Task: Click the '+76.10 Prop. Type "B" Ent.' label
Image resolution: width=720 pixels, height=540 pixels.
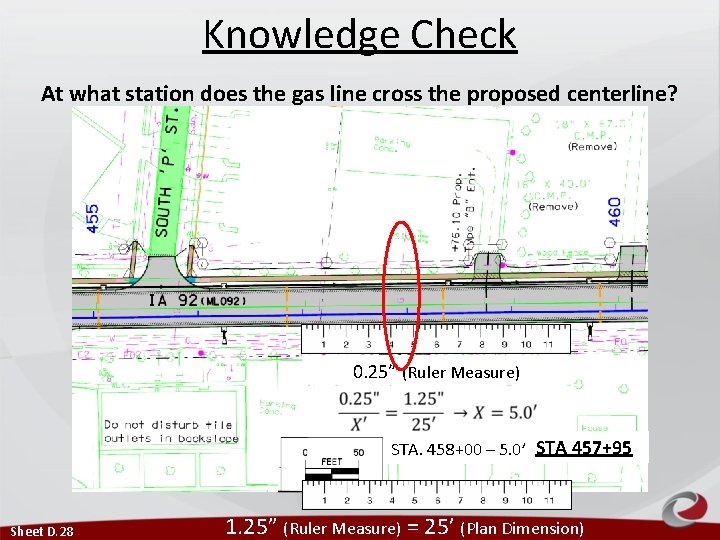Action: coord(463,208)
